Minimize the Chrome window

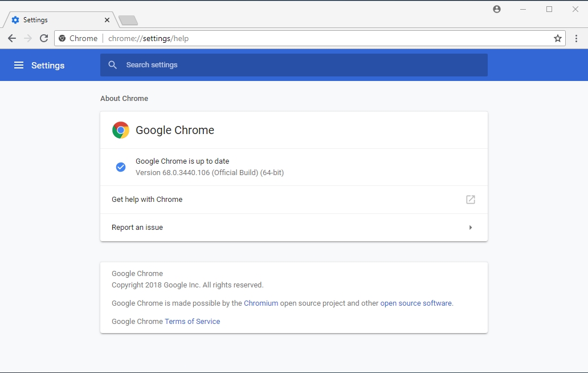[x=523, y=9]
